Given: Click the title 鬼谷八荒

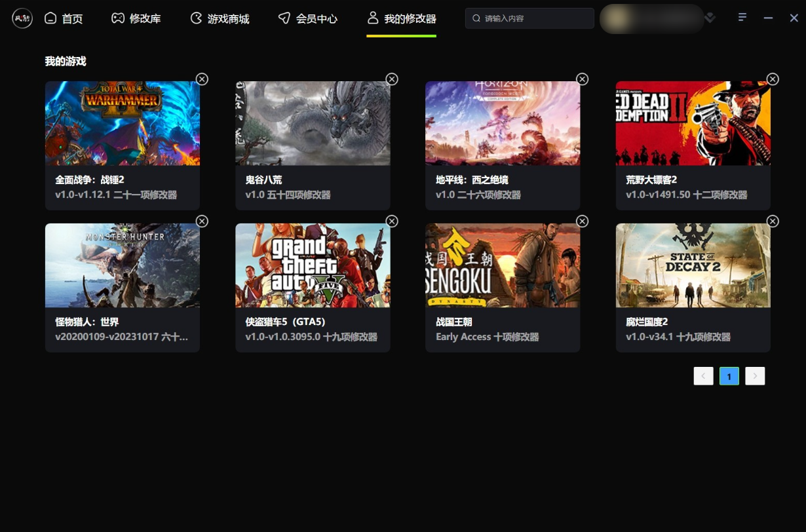Looking at the screenshot, I should click(x=264, y=180).
